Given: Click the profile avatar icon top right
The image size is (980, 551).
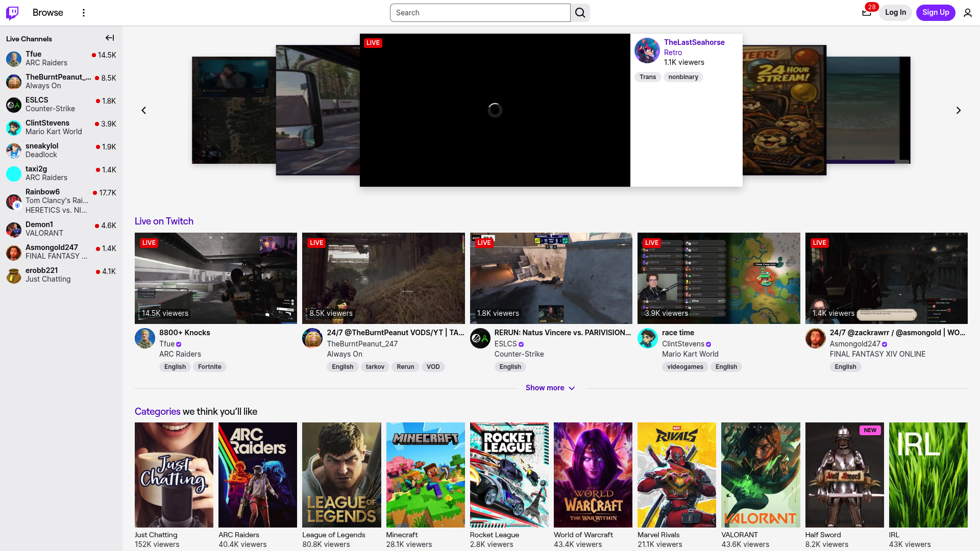Looking at the screenshot, I should pos(968,12).
